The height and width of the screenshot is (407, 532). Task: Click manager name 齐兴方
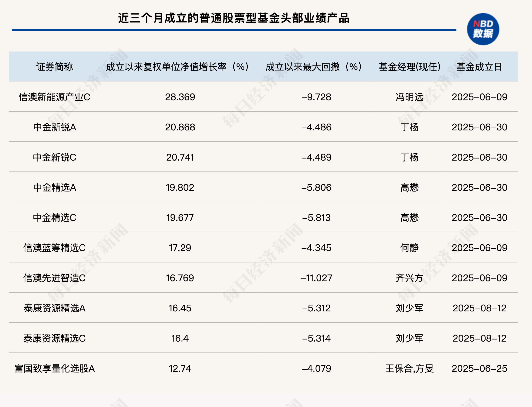(409, 278)
